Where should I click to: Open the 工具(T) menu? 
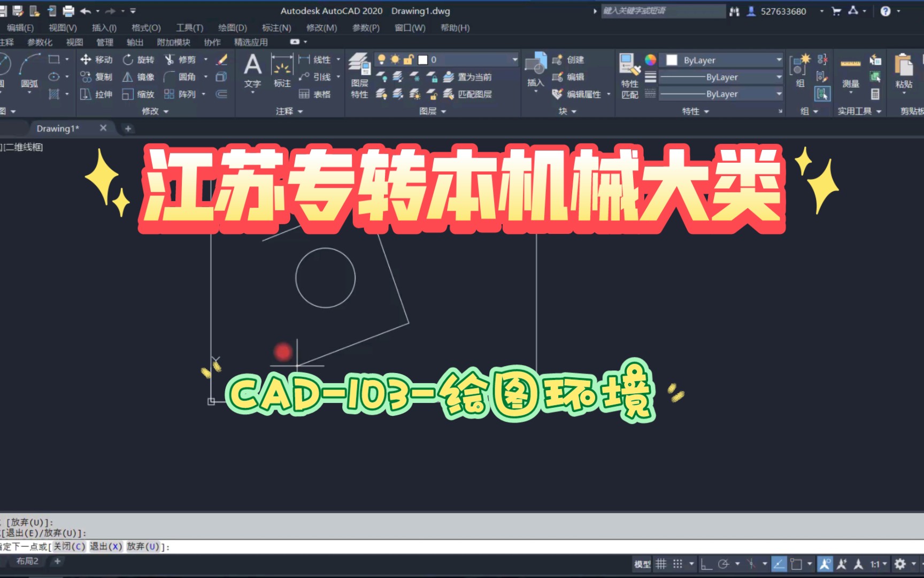[189, 28]
